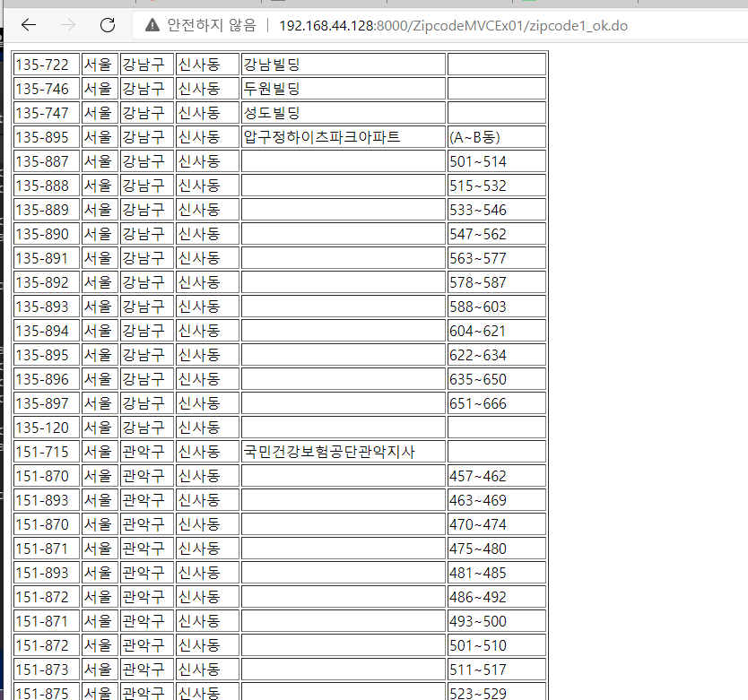Reload the current page
The image size is (748, 700).
pos(108,25)
